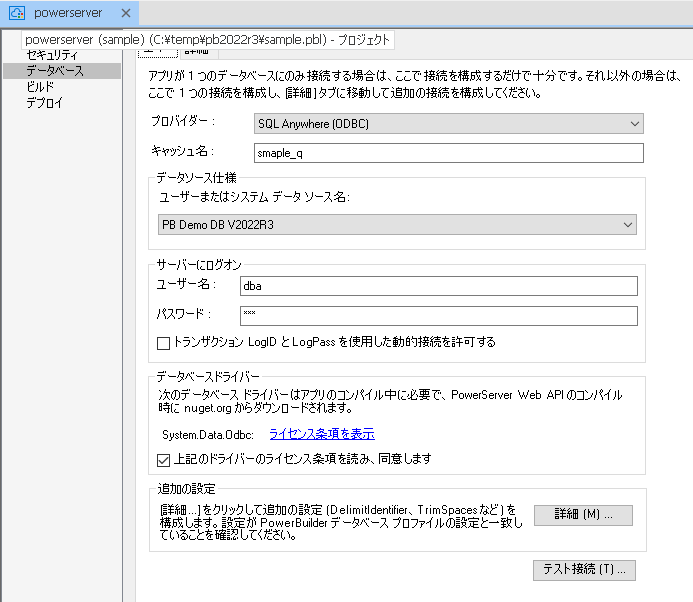Click the 追加の設定 group heading
Viewport: 693px width, 602px height.
(186, 489)
